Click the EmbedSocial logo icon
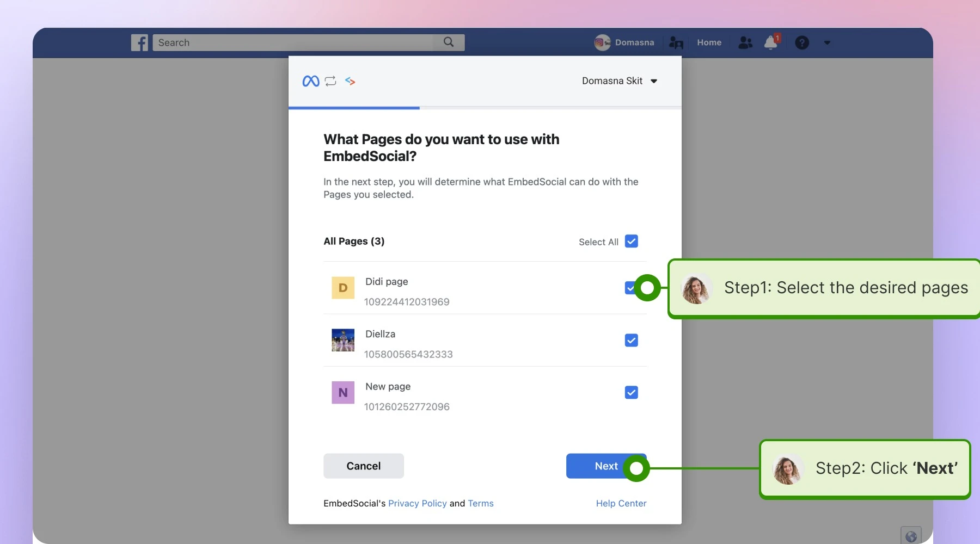 pos(350,81)
